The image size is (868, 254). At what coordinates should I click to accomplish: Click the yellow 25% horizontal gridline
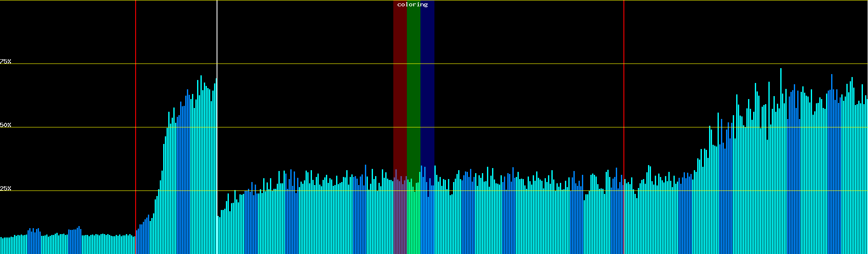click(509, 190)
